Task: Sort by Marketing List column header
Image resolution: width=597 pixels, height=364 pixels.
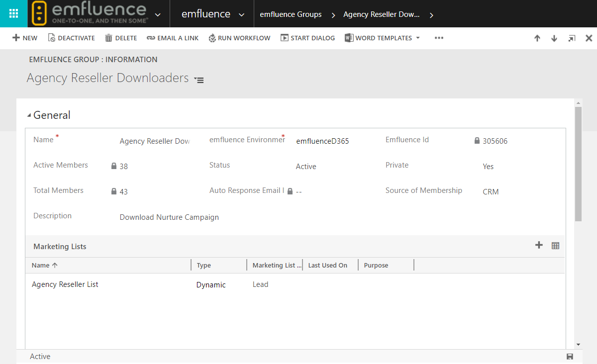Action: 277,266
